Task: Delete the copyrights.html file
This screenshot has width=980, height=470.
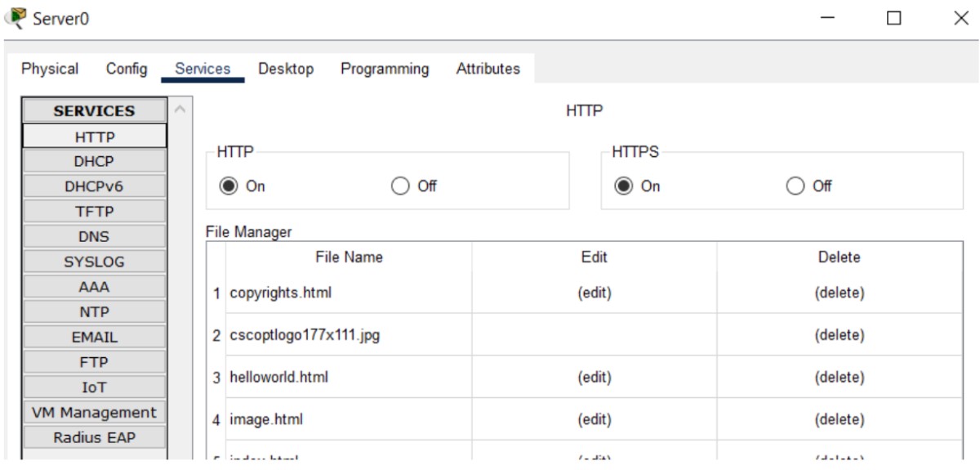Action: pyautogui.click(x=840, y=293)
